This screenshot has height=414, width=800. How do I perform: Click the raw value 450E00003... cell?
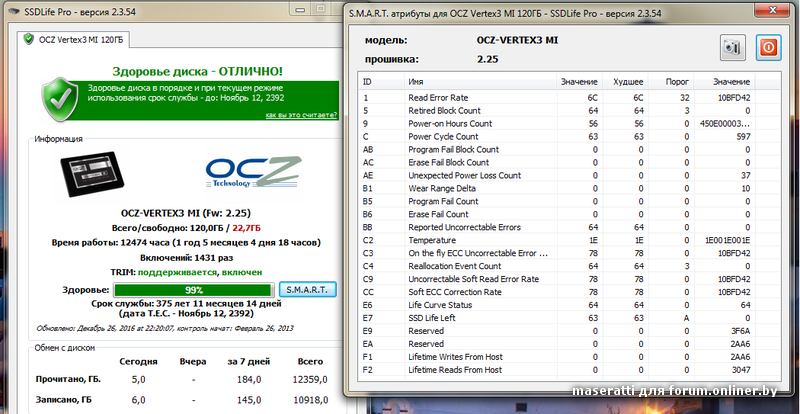[x=726, y=124]
